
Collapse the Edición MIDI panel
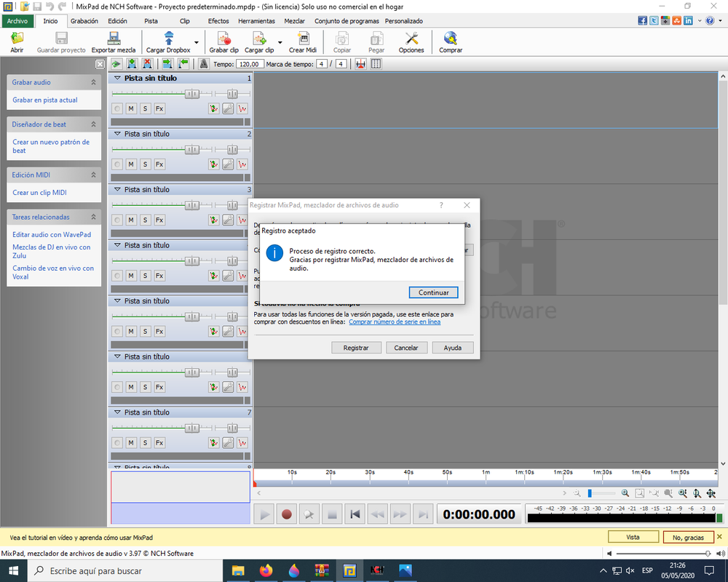93,175
